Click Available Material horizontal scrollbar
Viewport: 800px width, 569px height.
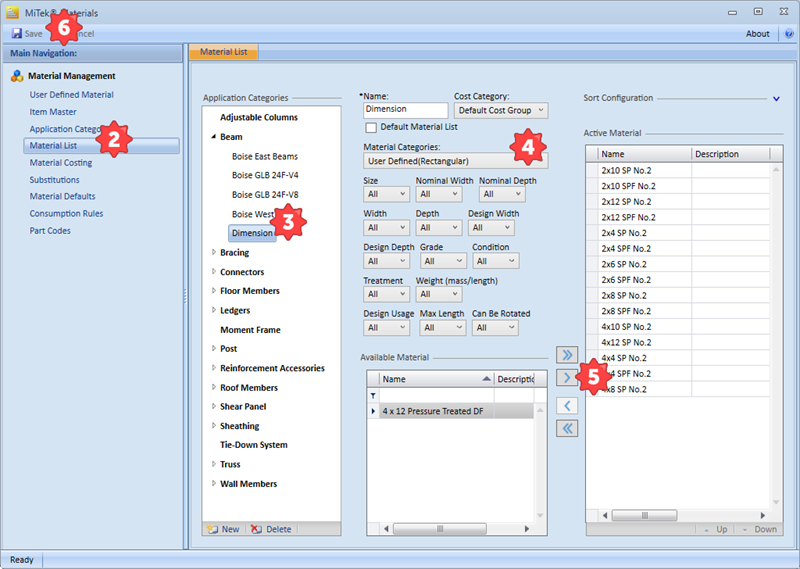440,529
